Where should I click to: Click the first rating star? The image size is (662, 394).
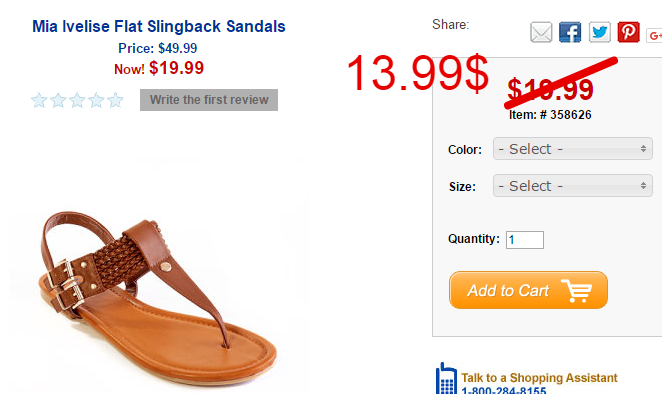click(39, 100)
